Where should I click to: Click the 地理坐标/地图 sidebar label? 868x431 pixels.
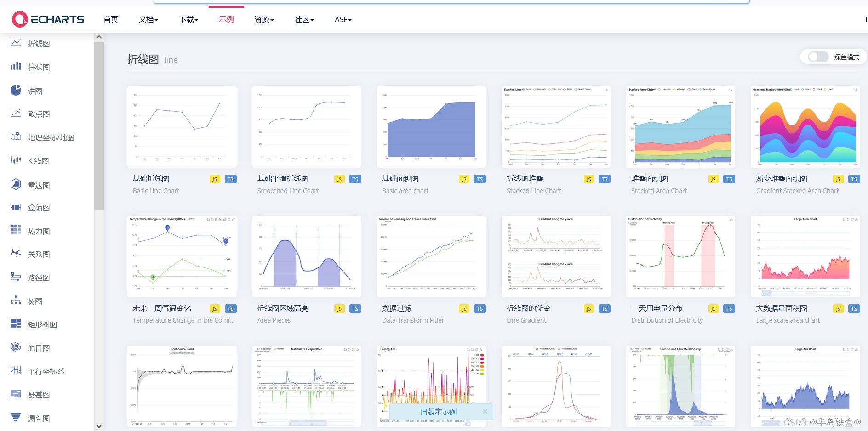click(51, 137)
